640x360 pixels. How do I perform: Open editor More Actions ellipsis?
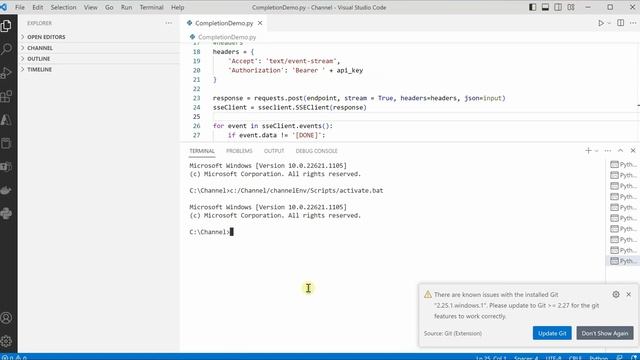point(633,23)
